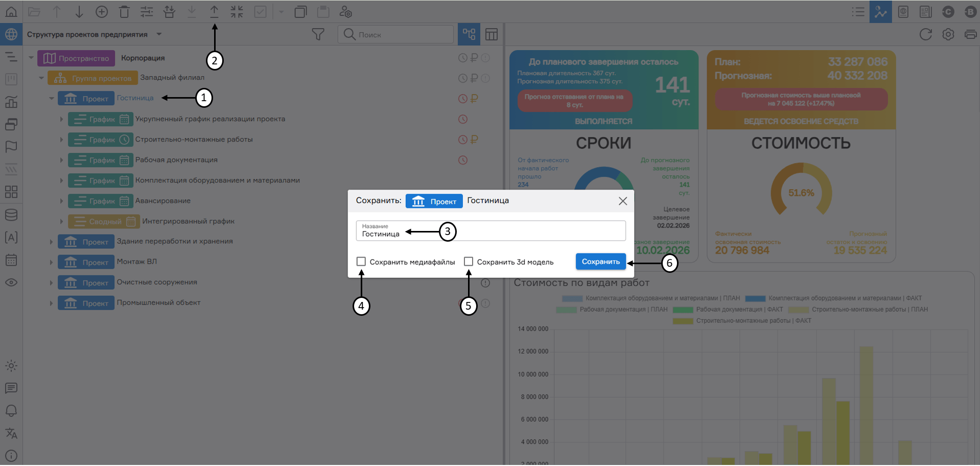Click the Сохранить button in dialog
980x466 pixels.
[600, 261]
